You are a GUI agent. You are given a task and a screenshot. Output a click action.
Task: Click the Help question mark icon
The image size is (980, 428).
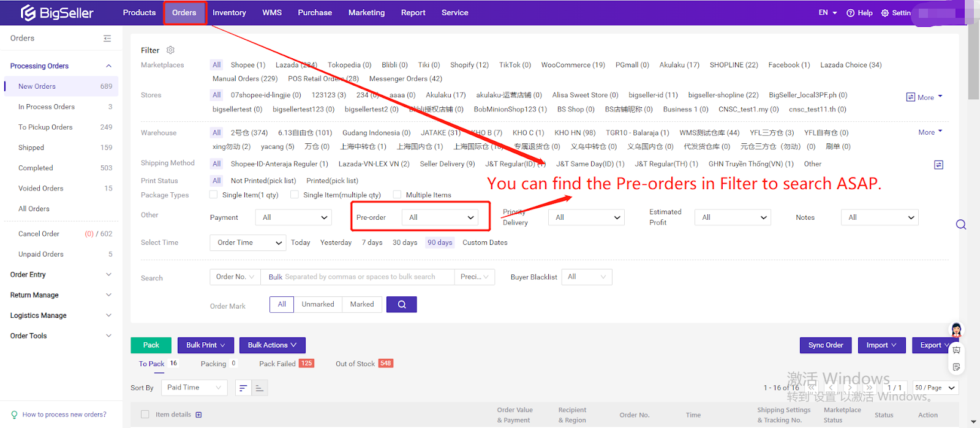(x=850, y=13)
